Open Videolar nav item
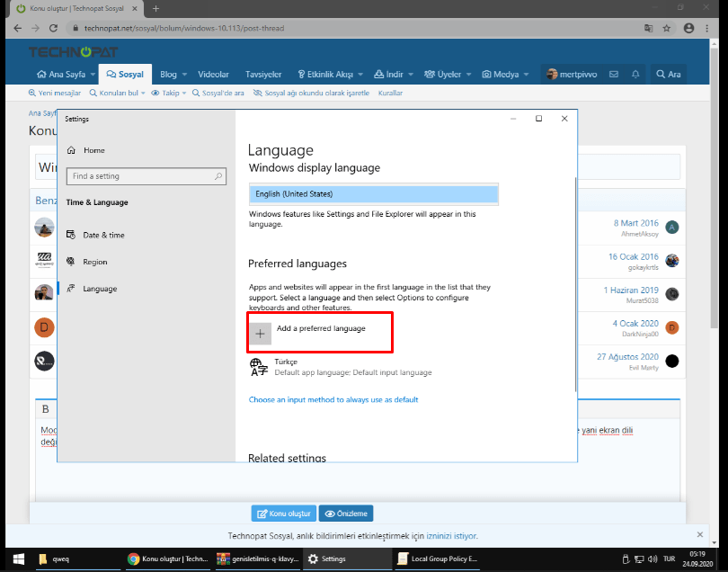The width and height of the screenshot is (728, 572). [x=213, y=75]
